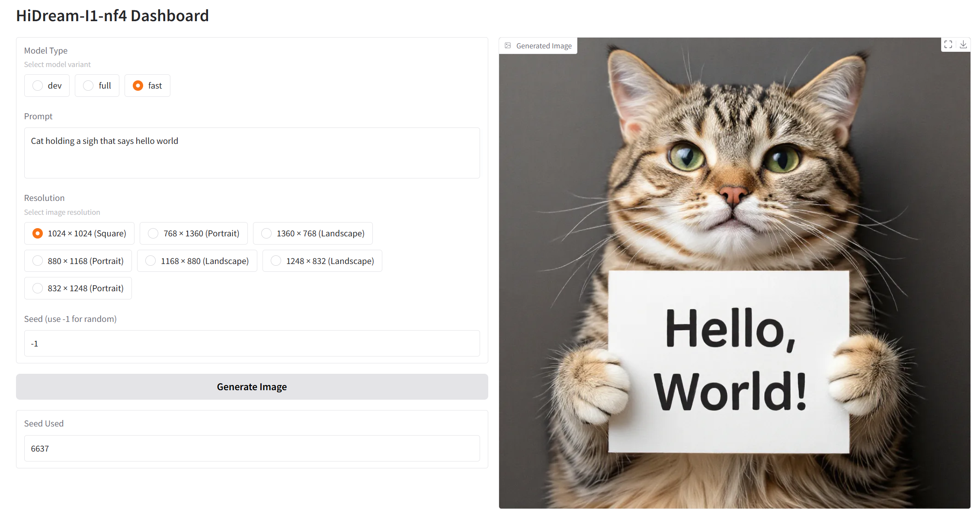Click the Generated Image label icon
Viewport: 980px width, 525px height.
click(508, 45)
